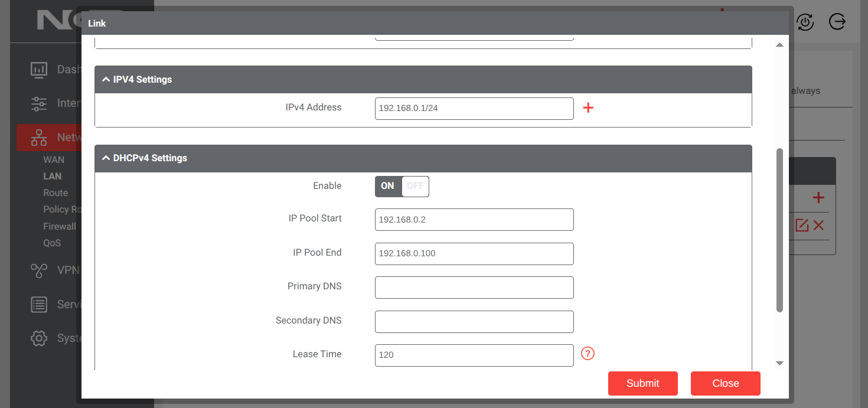Collapse the IPV4 Settings section
This screenshot has width=868, height=408.
pos(106,80)
